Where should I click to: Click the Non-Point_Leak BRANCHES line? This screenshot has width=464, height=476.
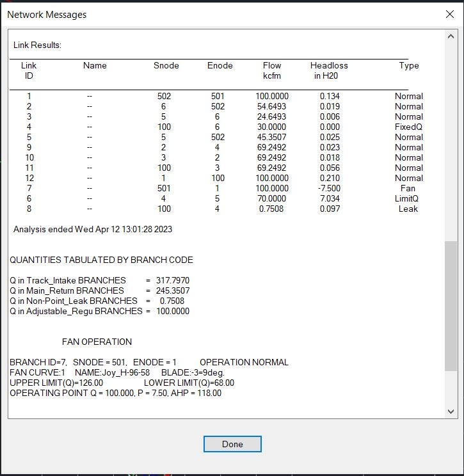pos(97,301)
